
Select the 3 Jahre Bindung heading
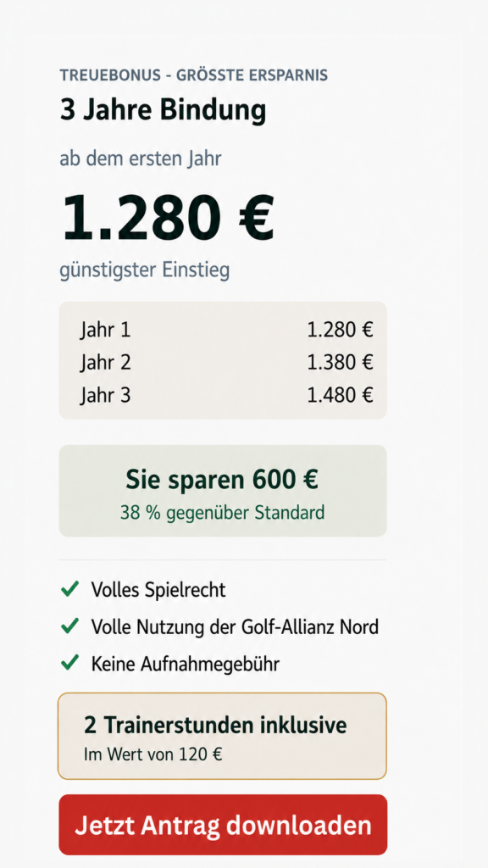coord(163,110)
